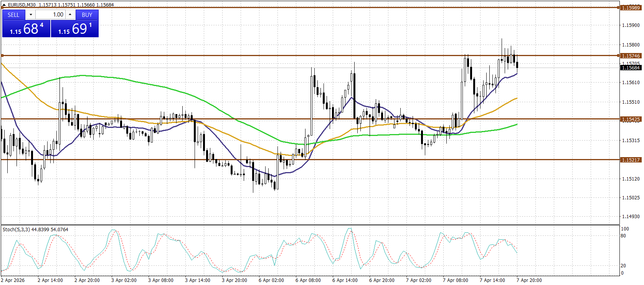
Task: Decrease lot volume with the down arrow
Action: 31,15
